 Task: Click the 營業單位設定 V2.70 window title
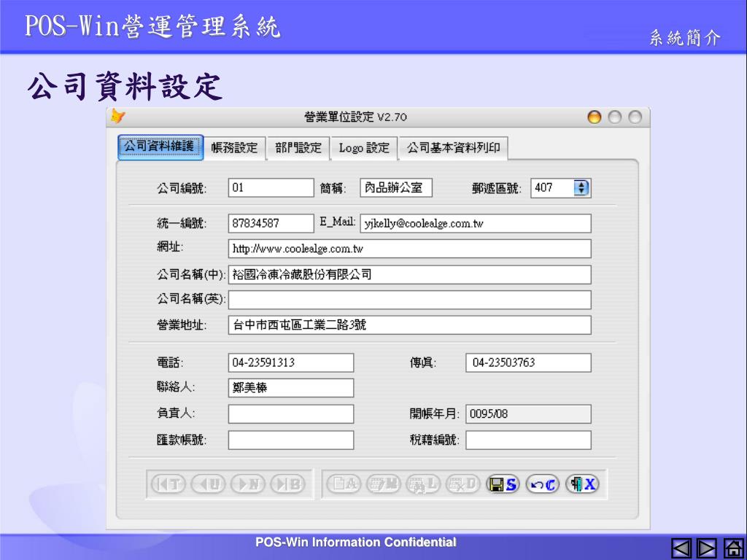click(x=355, y=117)
